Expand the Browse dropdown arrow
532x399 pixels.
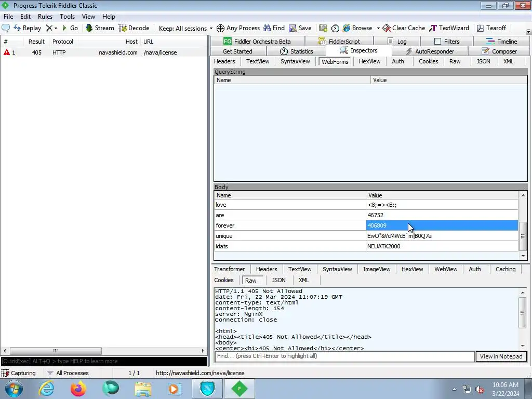point(378,28)
